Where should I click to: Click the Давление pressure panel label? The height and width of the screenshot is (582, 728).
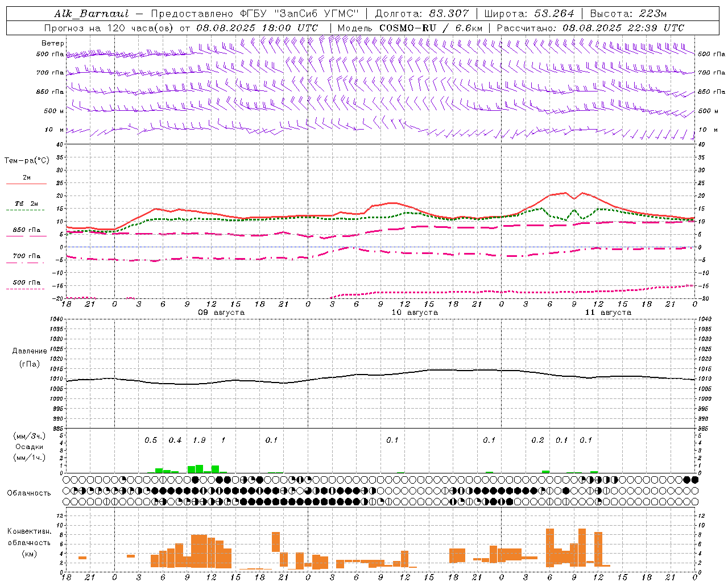coord(28,351)
